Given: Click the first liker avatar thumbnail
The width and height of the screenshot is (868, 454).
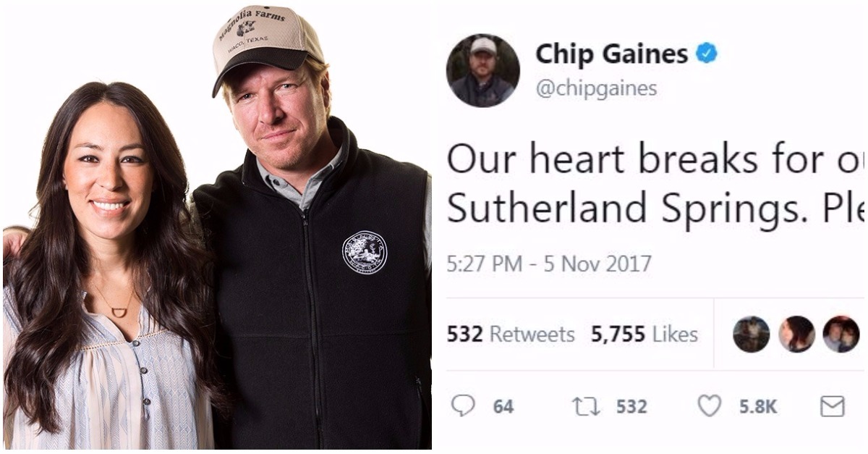Looking at the screenshot, I should pos(751,334).
